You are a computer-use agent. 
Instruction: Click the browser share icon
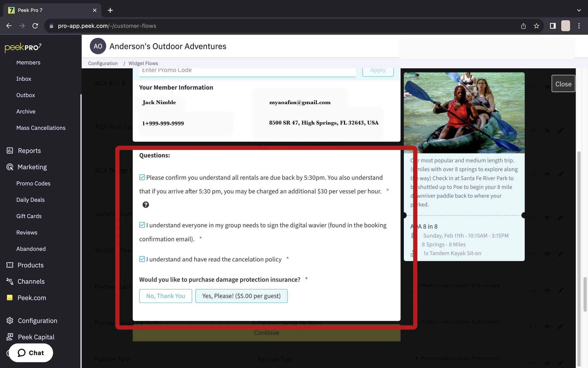[523, 26]
